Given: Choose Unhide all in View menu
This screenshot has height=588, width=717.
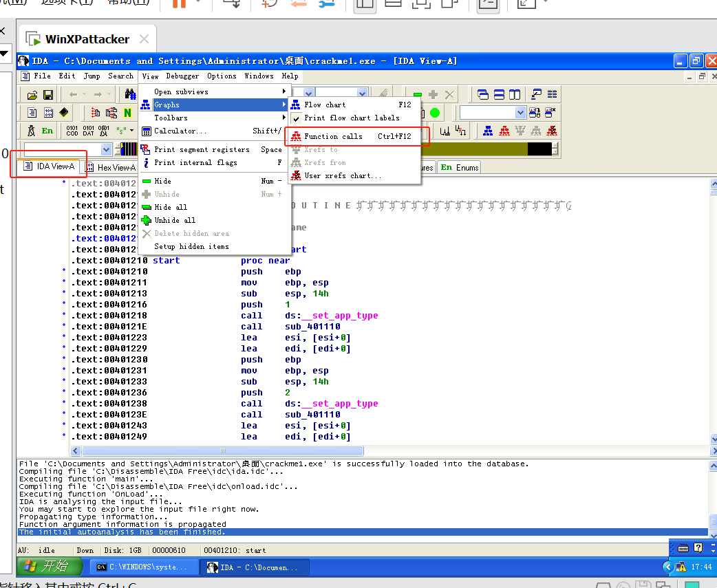Looking at the screenshot, I should [215, 220].
